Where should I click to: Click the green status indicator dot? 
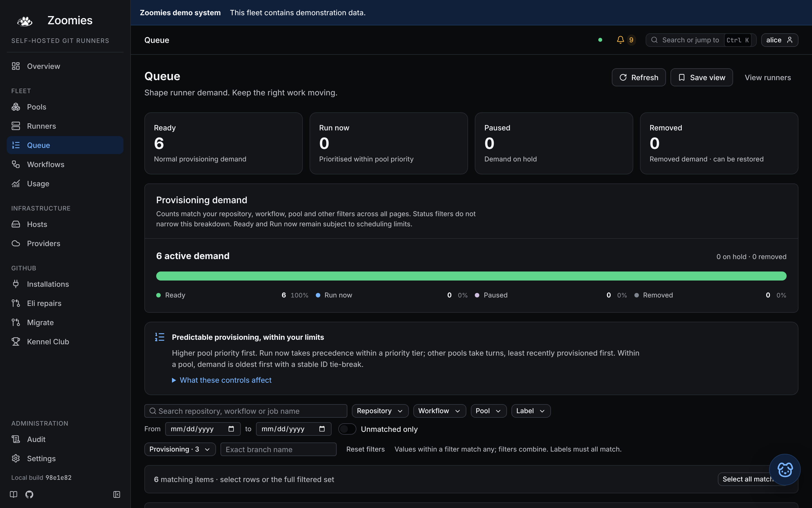coord(600,40)
